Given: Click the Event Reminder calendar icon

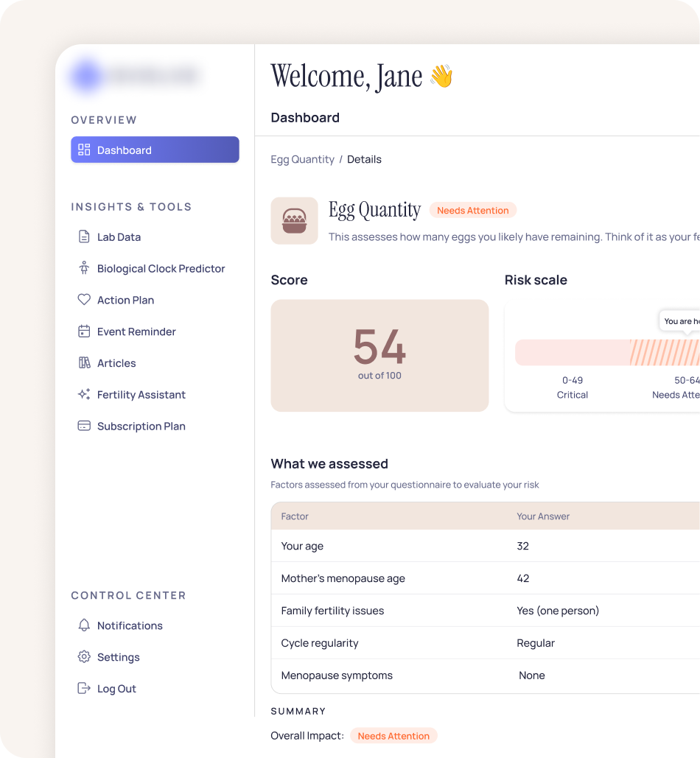Looking at the screenshot, I should (84, 331).
